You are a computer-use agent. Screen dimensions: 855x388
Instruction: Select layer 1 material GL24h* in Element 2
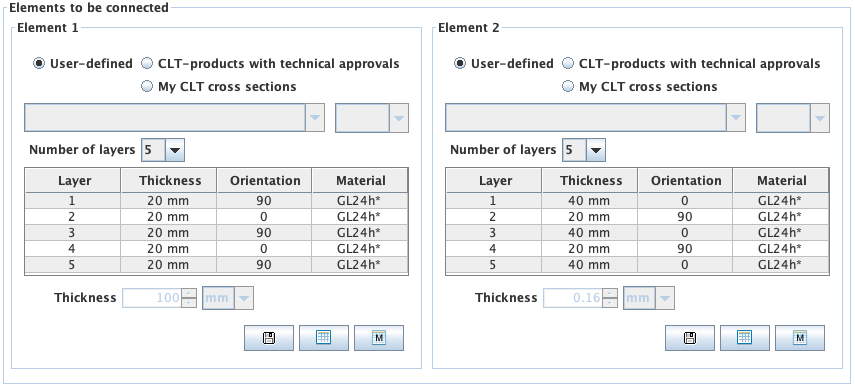tap(781, 201)
